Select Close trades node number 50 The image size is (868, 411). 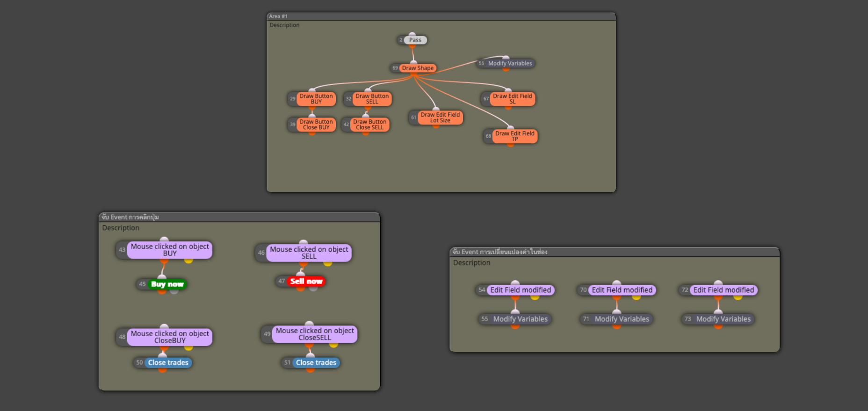point(168,363)
